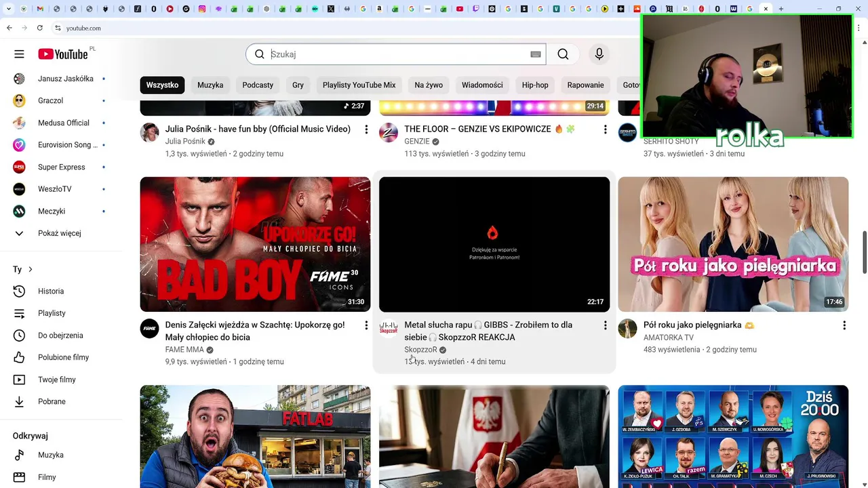
Task: Open the more menu for THE FLOOR video
Action: pyautogui.click(x=606, y=129)
